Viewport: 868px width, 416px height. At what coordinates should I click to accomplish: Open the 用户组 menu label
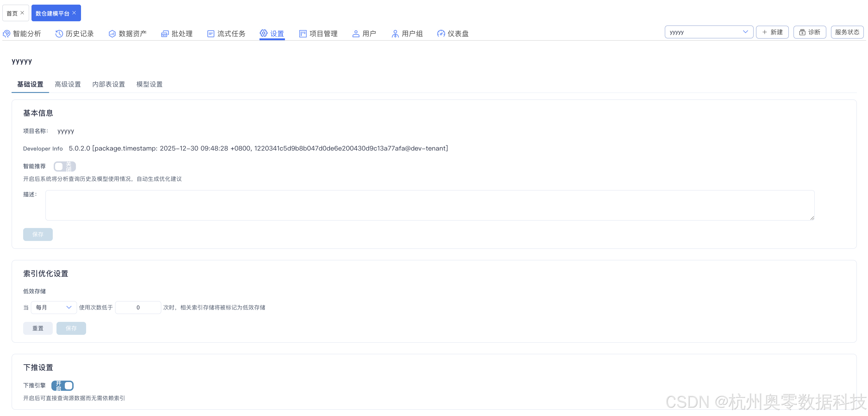(x=412, y=34)
